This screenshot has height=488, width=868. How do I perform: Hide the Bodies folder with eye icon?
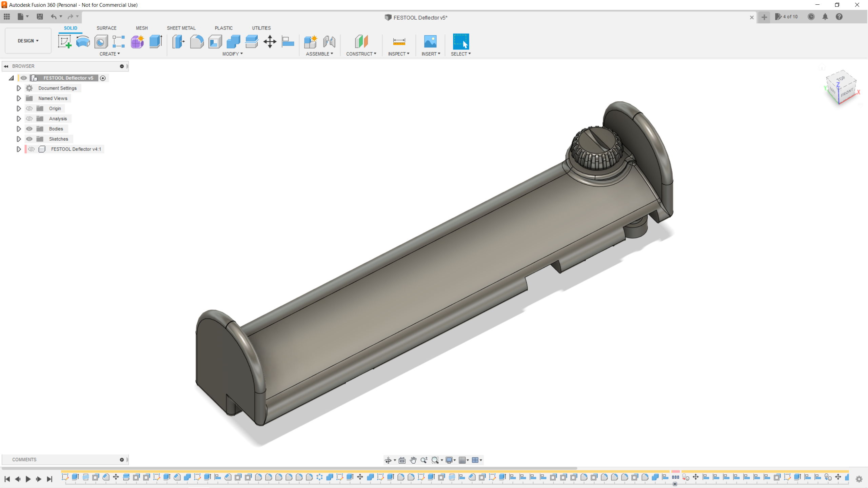coord(29,129)
